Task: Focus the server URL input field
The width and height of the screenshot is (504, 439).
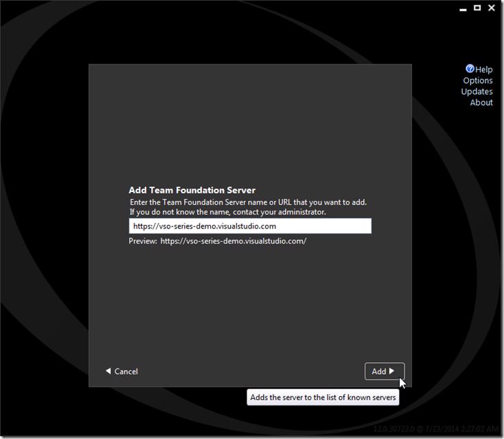Action: [250, 226]
